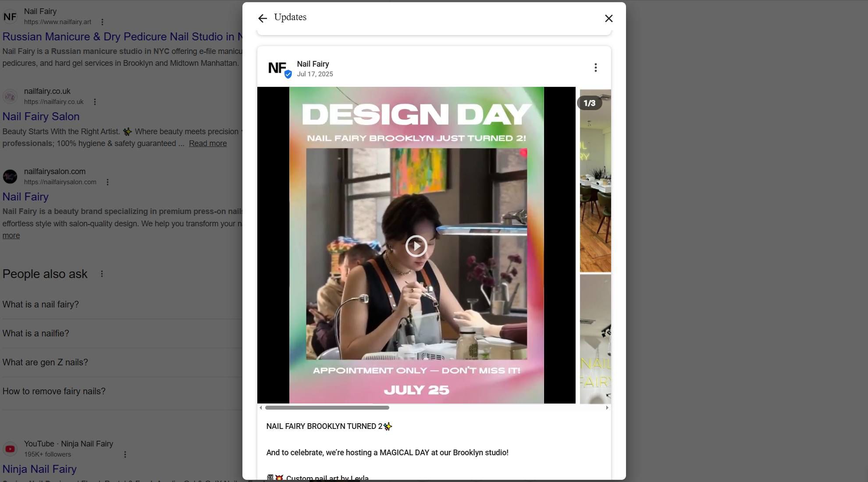The width and height of the screenshot is (868, 482).
Task: Expand "What is a nail fairy?" question
Action: (x=41, y=304)
